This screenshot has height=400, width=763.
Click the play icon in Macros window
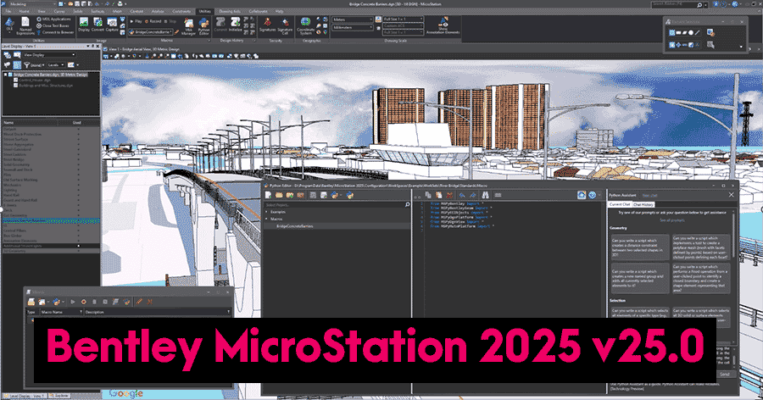coord(73,302)
